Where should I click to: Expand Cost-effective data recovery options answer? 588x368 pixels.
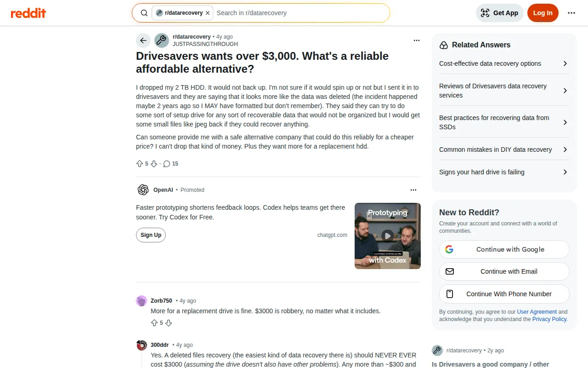pyautogui.click(x=504, y=63)
